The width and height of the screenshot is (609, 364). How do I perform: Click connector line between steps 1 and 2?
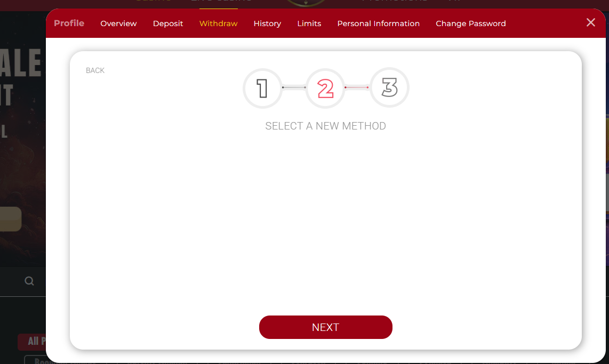click(x=294, y=87)
